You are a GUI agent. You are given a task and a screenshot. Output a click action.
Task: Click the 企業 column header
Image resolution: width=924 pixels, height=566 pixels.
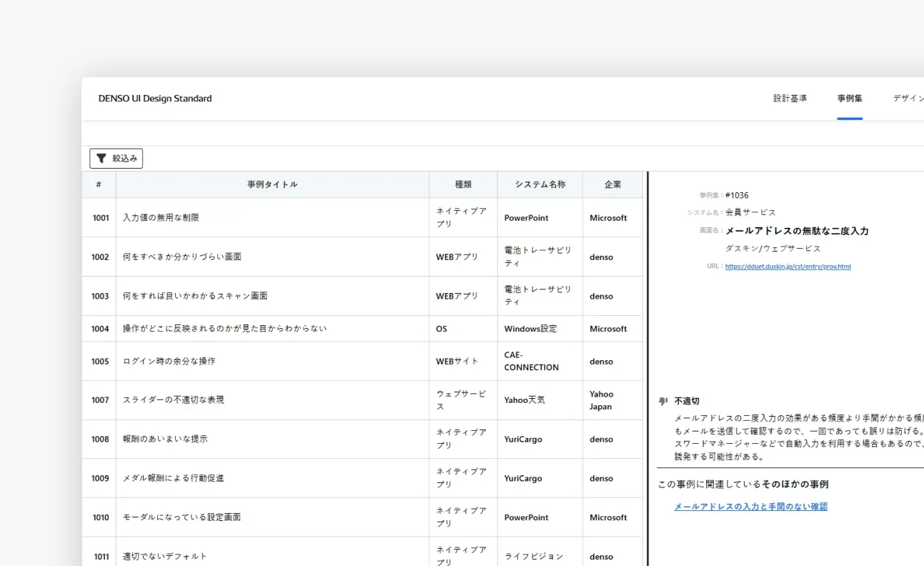[x=612, y=184]
